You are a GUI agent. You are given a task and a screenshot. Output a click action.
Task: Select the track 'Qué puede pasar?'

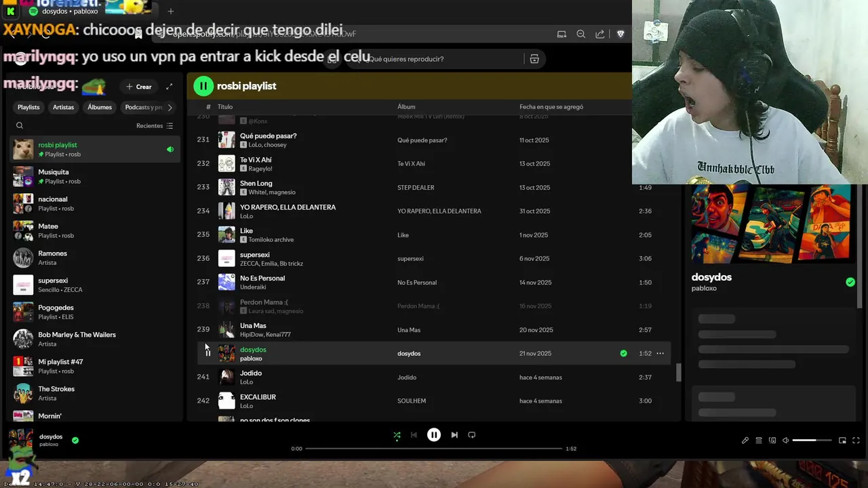pos(268,136)
